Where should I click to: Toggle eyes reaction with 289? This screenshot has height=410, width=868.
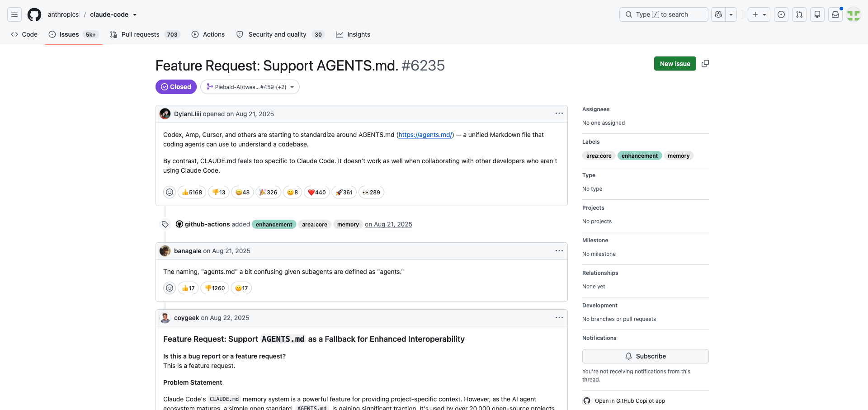[372, 192]
